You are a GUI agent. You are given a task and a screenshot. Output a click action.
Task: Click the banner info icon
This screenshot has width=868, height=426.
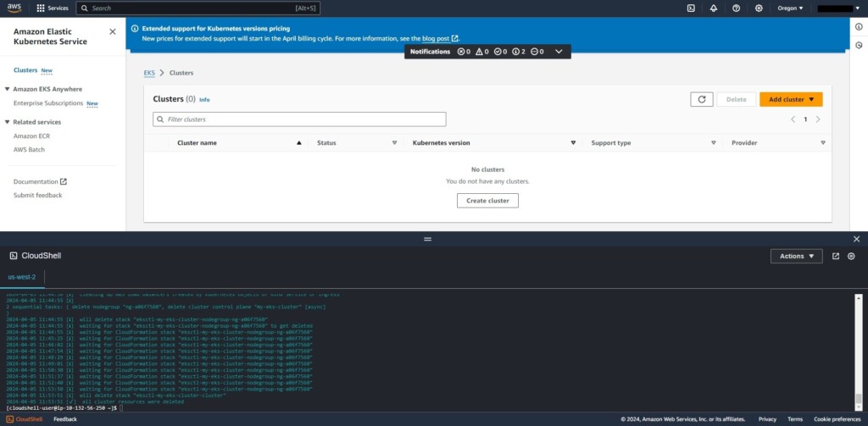click(x=135, y=28)
